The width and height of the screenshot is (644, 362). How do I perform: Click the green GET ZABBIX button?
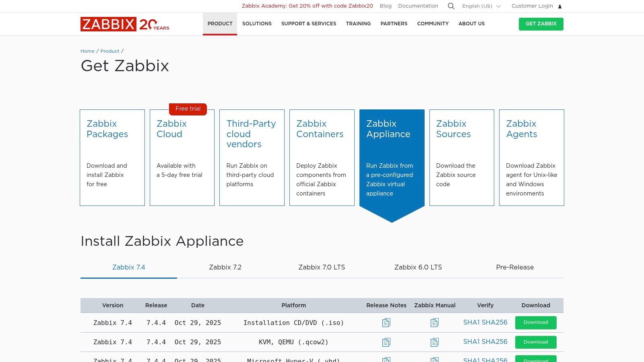[x=541, y=24]
